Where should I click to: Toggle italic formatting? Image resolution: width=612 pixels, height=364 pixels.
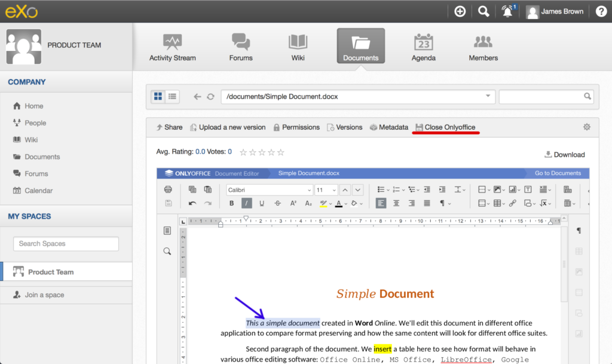click(246, 203)
